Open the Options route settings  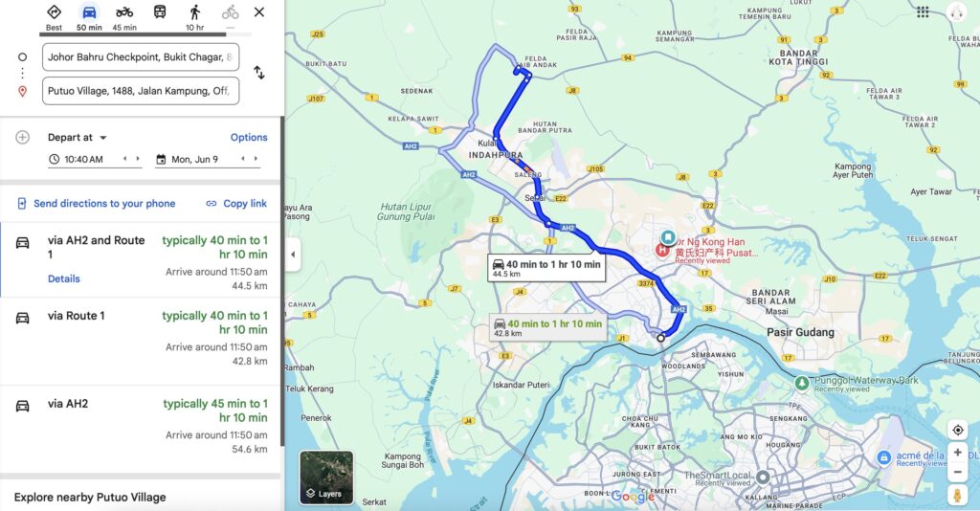click(x=249, y=138)
